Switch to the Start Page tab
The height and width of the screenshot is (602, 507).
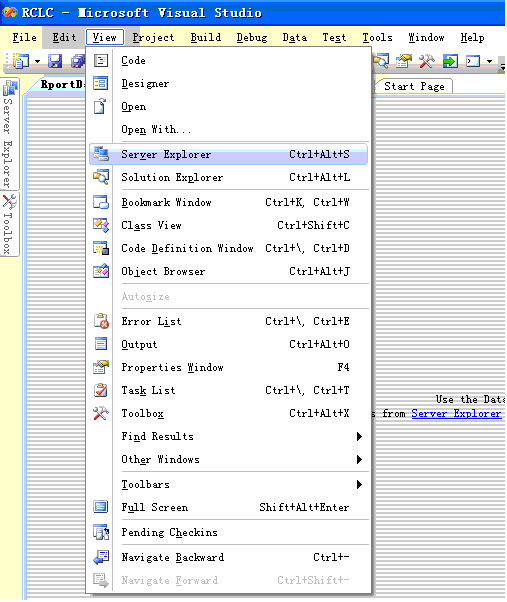[414, 86]
